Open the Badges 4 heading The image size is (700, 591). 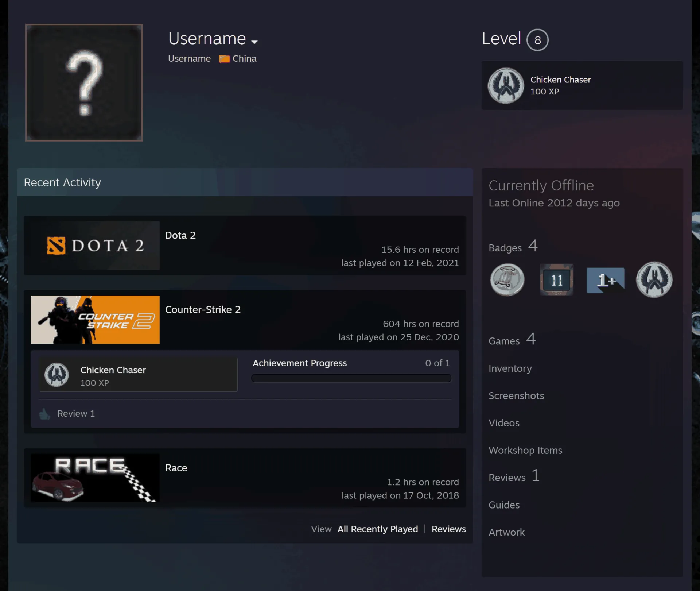pyautogui.click(x=513, y=246)
